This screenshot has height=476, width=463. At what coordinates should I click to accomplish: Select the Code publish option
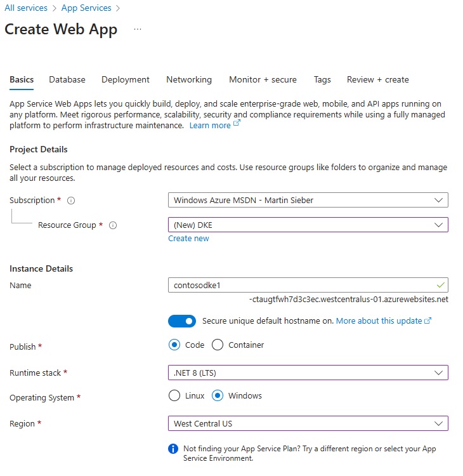point(174,345)
